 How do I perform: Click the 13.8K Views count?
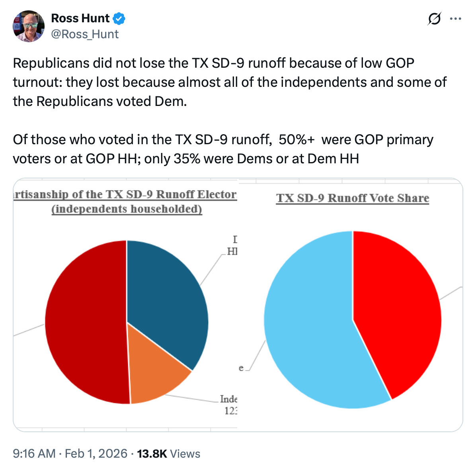pyautogui.click(x=168, y=454)
